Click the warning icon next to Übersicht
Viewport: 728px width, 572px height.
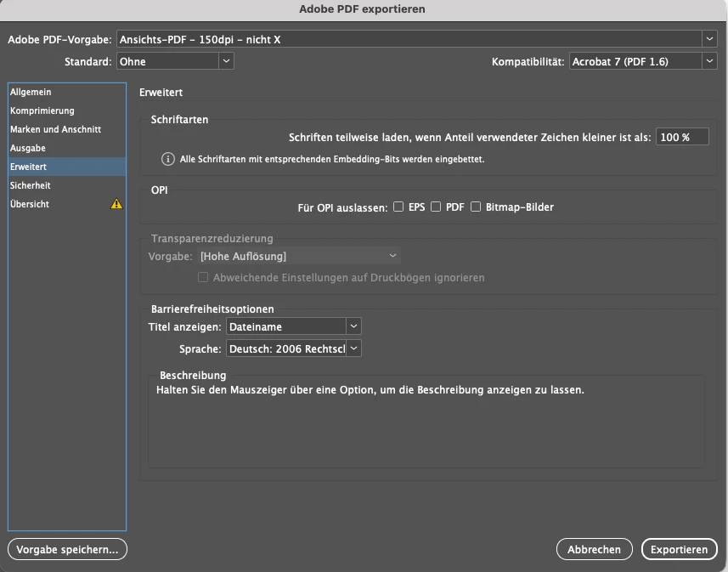[116, 203]
